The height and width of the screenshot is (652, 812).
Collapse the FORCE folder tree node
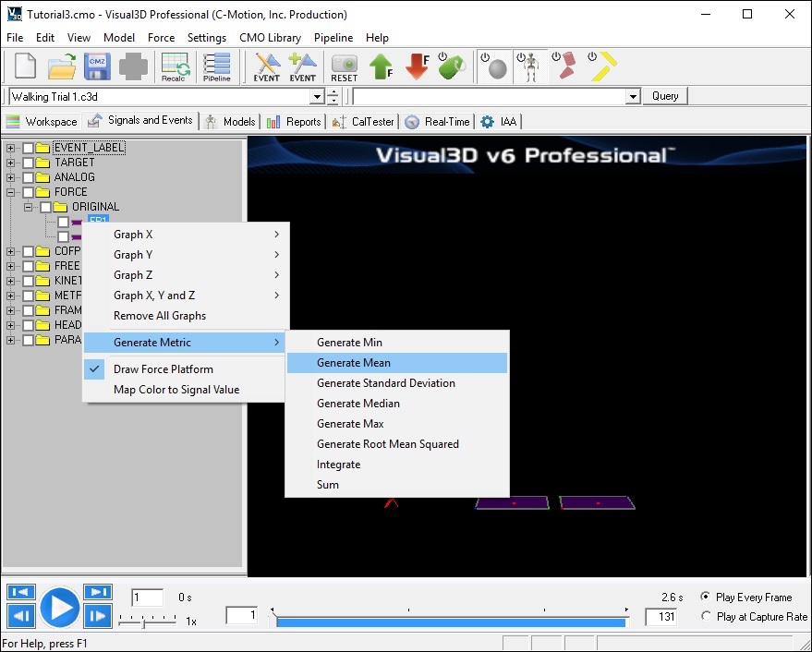11,192
